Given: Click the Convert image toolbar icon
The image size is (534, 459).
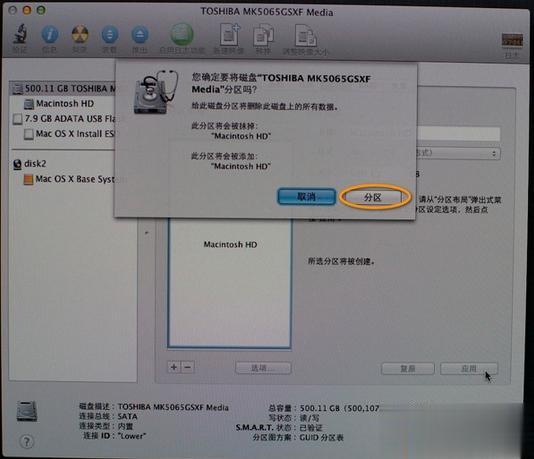Looking at the screenshot, I should click(x=263, y=35).
